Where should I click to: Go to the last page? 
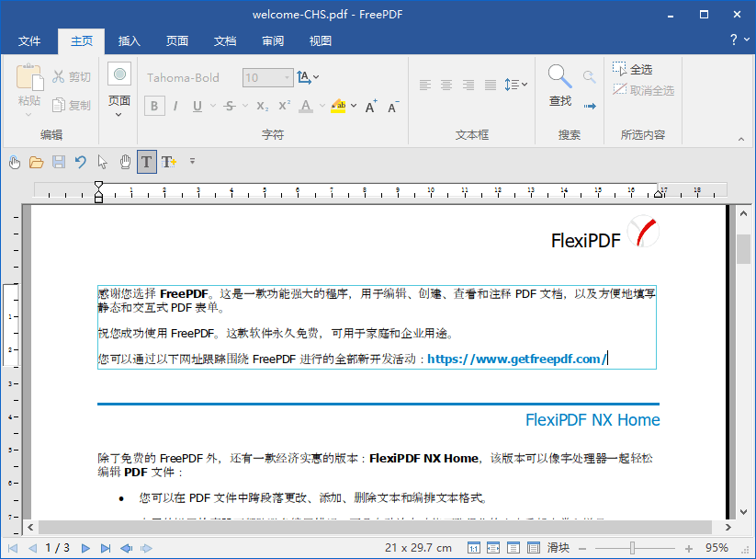106,548
